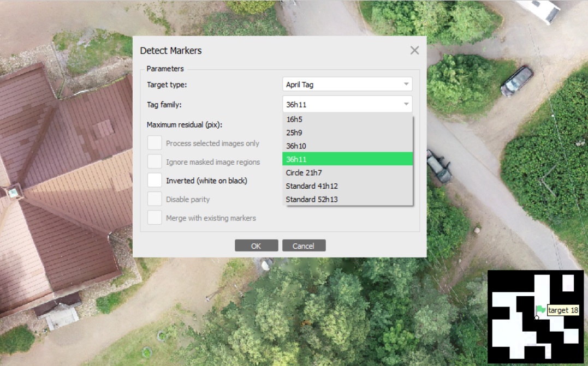The image size is (588, 366).
Task: Enable Process selected images only checkbox
Action: click(156, 143)
